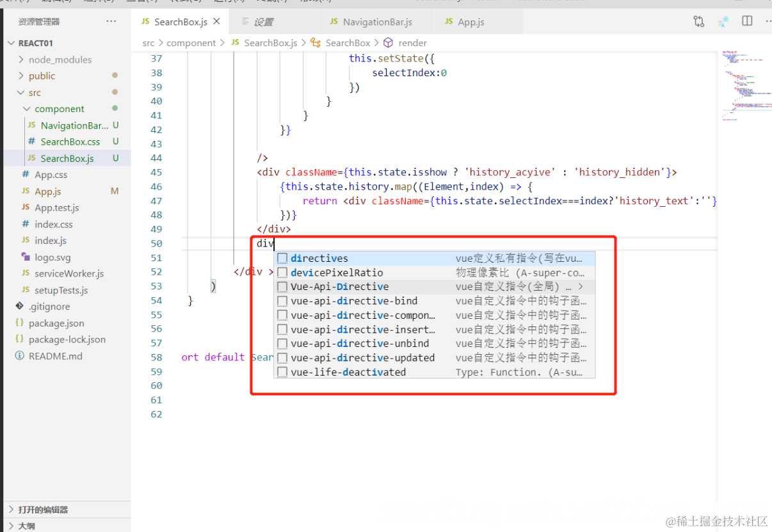772x532 pixels.
Task: Click snippet icon beside vue-life-deactivated suggestion
Action: (x=282, y=372)
